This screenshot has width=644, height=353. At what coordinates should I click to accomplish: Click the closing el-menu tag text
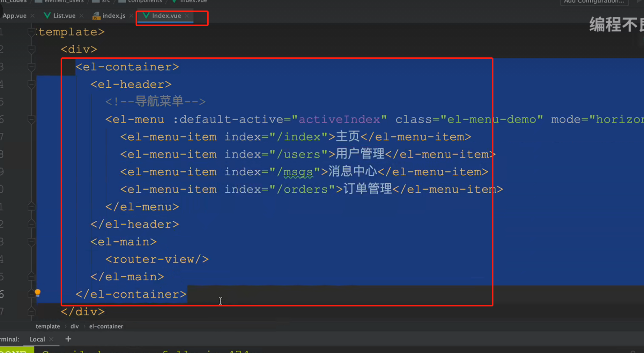click(142, 207)
